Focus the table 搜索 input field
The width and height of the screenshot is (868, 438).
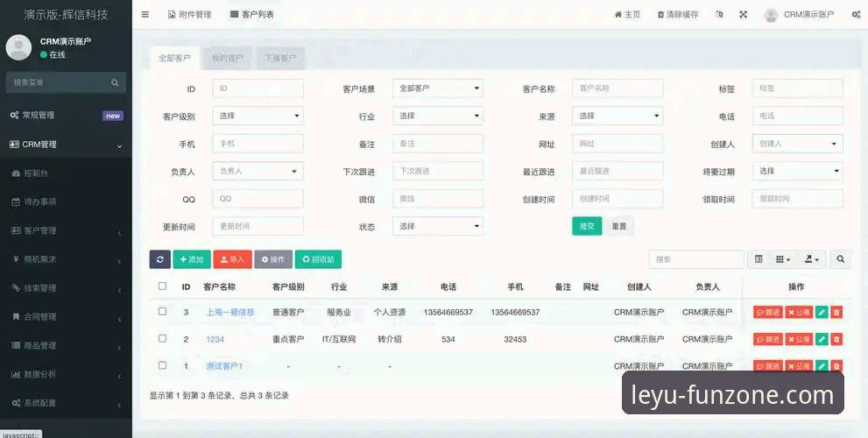coord(696,259)
